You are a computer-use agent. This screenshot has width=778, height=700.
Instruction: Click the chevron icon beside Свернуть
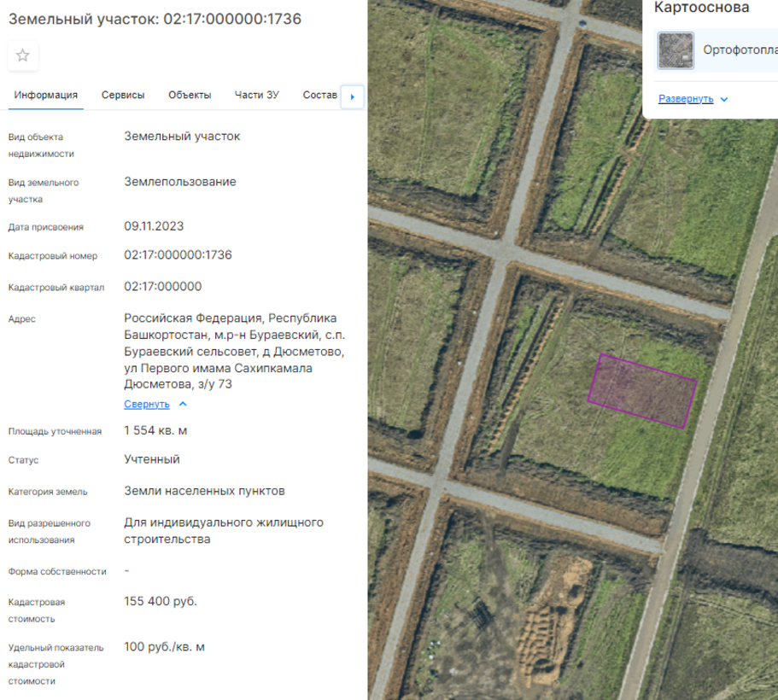[x=184, y=405]
